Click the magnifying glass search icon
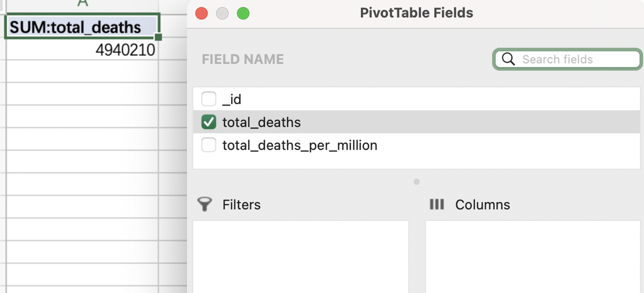The width and height of the screenshot is (644, 293). coord(508,59)
